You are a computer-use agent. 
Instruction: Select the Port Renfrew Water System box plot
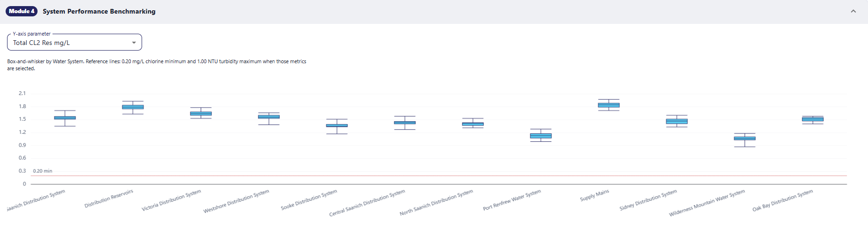point(541,136)
